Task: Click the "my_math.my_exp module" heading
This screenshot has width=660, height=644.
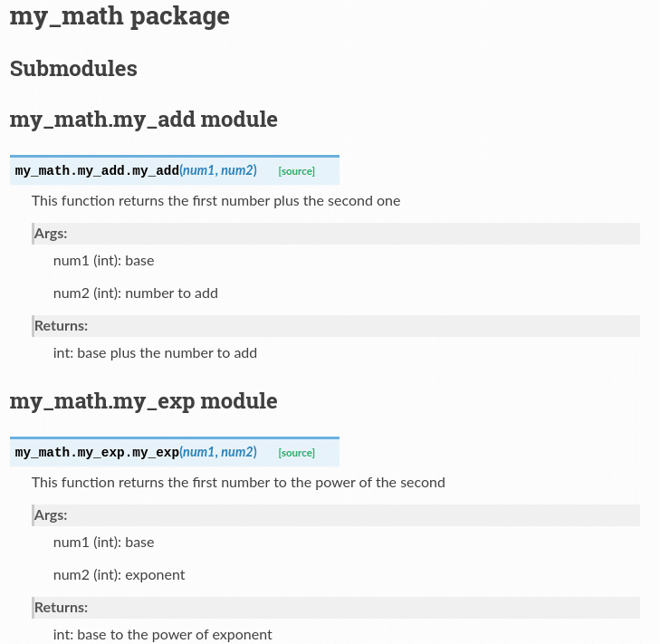Action: coord(143,401)
